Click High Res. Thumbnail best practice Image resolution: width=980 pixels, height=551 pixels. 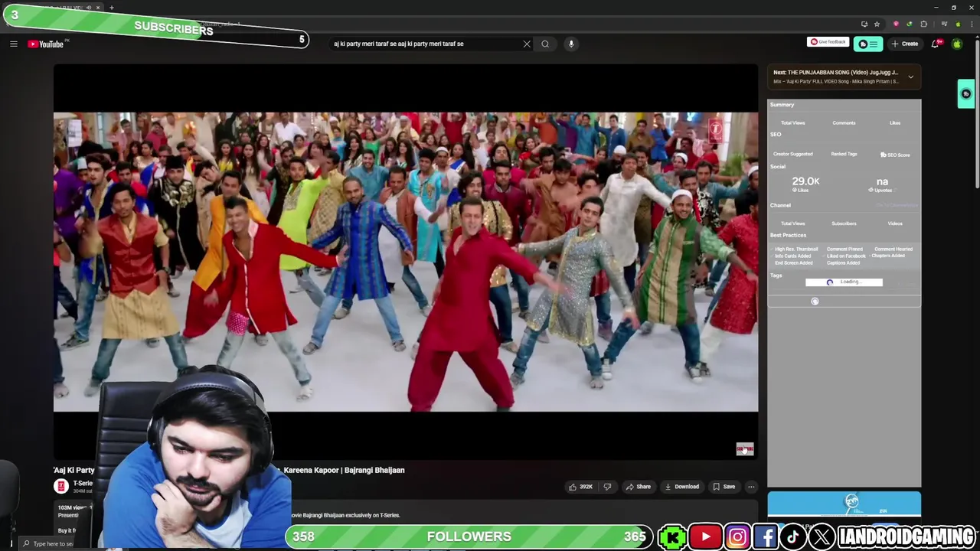tap(796, 249)
